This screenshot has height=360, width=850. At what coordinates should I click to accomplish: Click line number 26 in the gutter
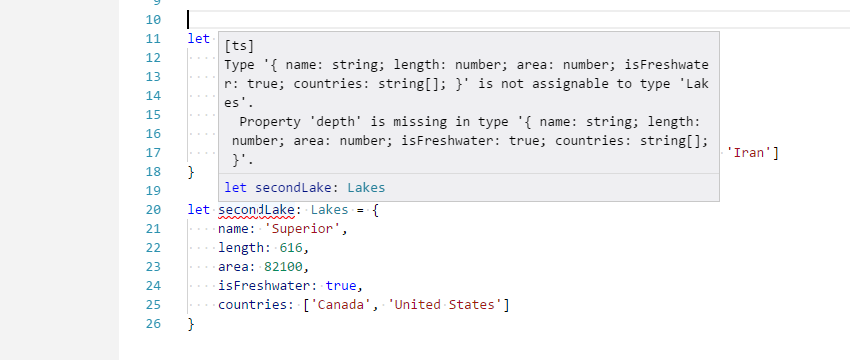pyautogui.click(x=153, y=323)
